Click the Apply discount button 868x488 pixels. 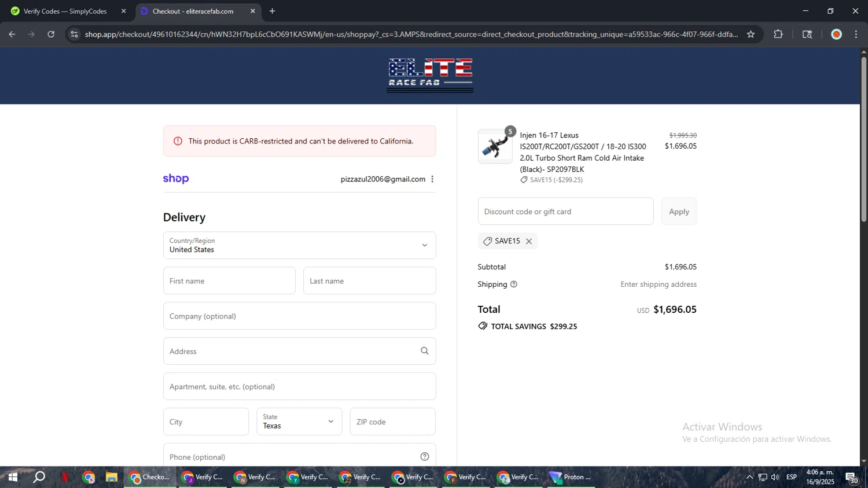point(679,211)
